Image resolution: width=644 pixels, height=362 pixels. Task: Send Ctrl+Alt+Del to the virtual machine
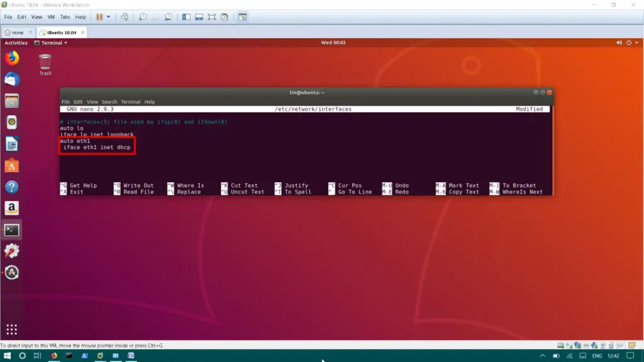pos(125,17)
